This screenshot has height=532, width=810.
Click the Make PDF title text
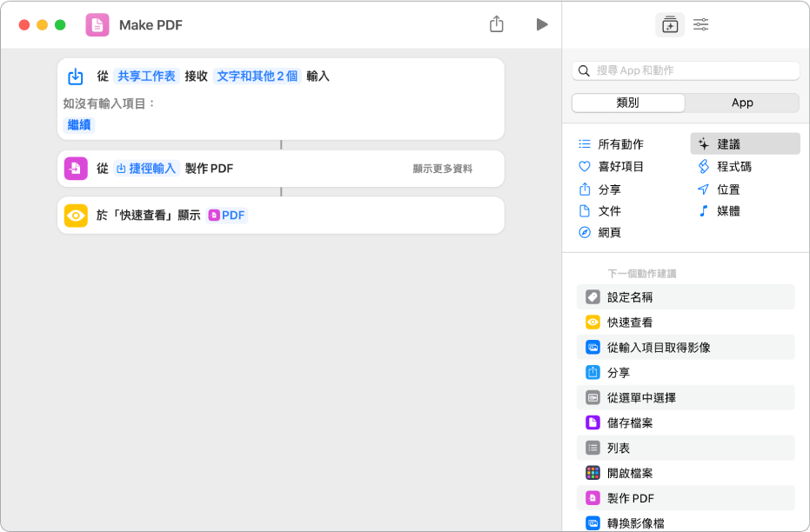tap(151, 25)
